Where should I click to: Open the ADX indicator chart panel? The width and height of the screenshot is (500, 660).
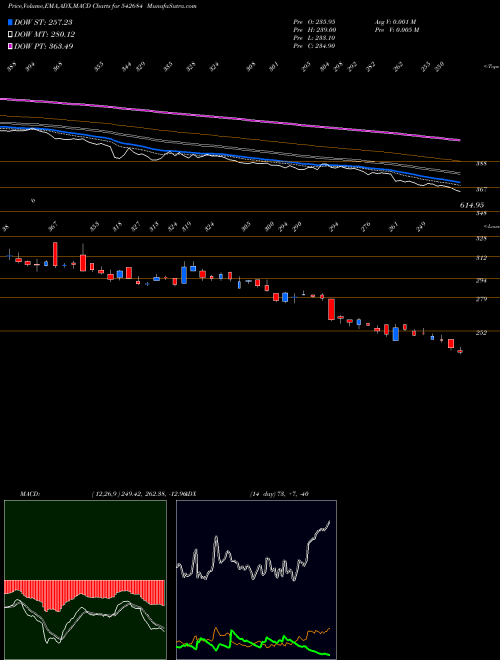256,580
